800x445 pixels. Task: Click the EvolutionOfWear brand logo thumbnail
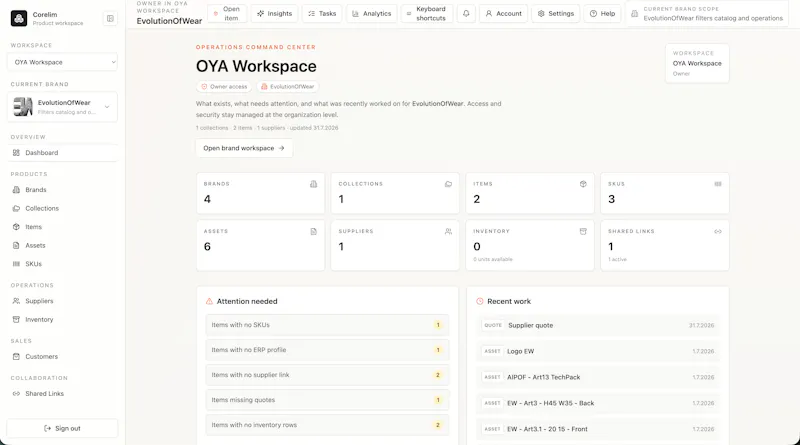tap(23, 107)
